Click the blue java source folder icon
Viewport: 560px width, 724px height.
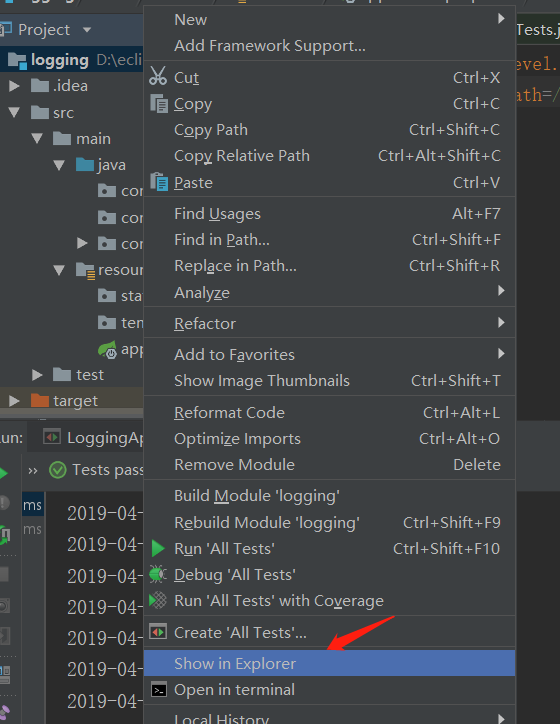(x=85, y=164)
